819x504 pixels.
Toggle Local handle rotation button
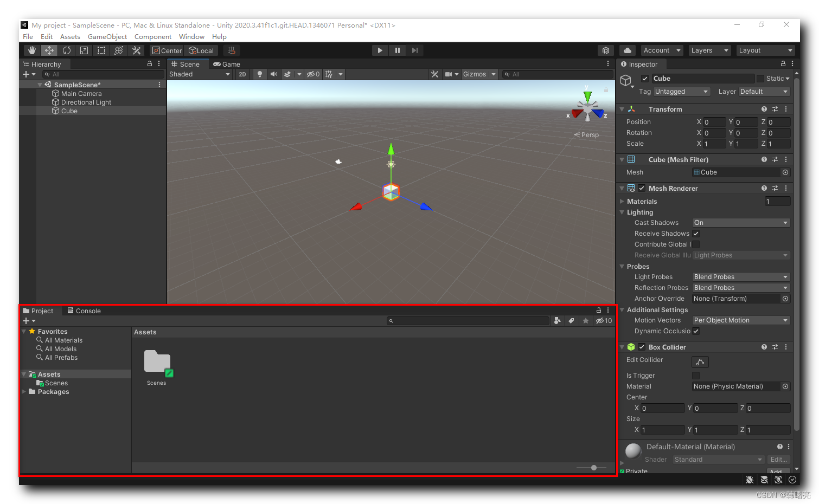coord(202,50)
